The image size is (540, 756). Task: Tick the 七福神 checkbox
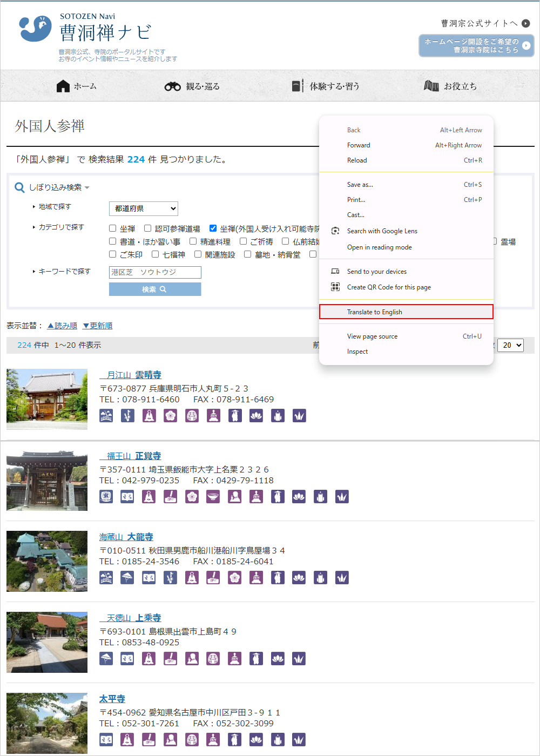156,254
